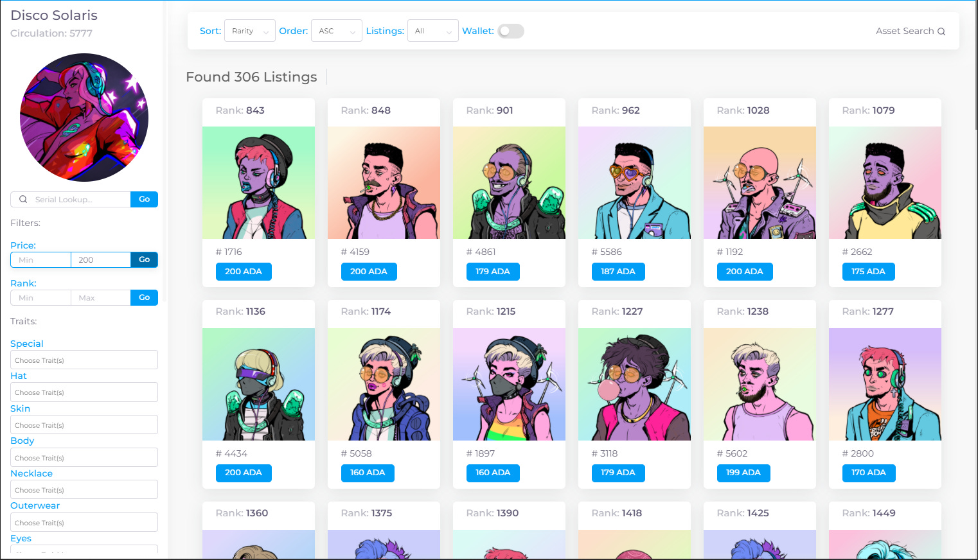
Task: Focus the Serial Lookup input field
Action: pyautogui.click(x=71, y=199)
